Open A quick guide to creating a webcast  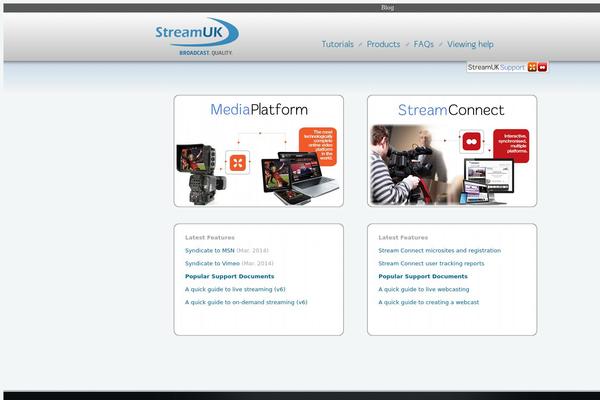[x=429, y=302]
